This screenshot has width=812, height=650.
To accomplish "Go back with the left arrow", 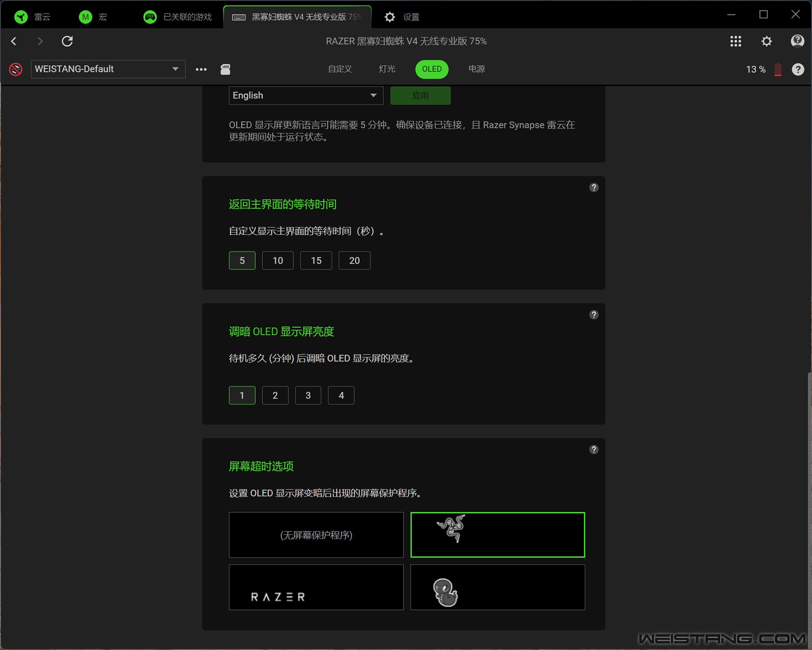I will click(x=14, y=41).
